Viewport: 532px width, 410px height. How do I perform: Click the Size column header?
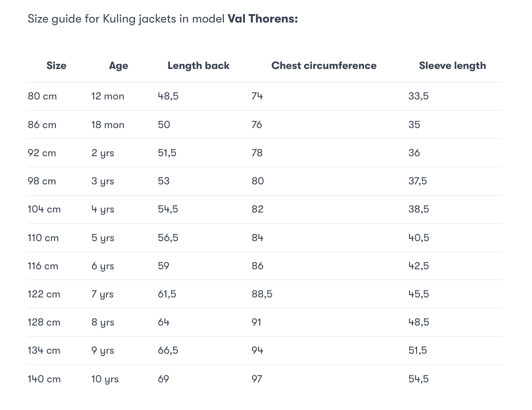point(56,66)
